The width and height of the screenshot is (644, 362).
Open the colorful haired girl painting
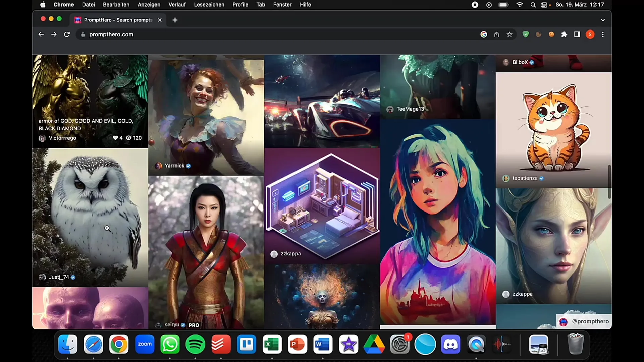tap(438, 222)
